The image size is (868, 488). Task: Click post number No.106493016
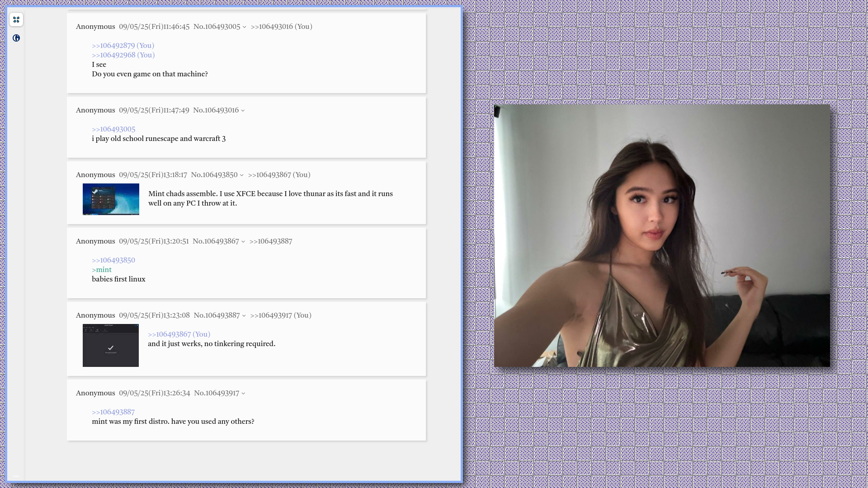[216, 110]
